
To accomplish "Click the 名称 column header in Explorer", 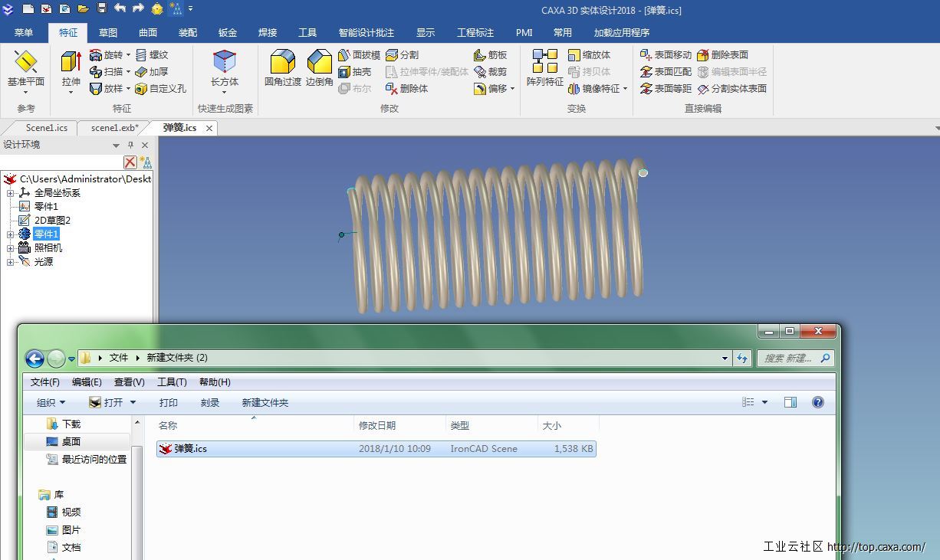I will [x=168, y=425].
